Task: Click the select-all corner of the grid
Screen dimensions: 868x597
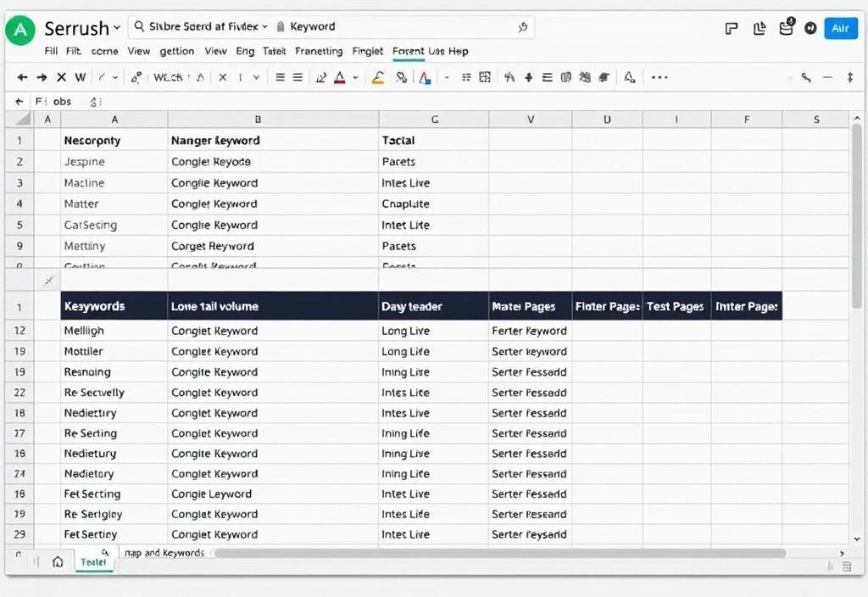Action: 19,119
